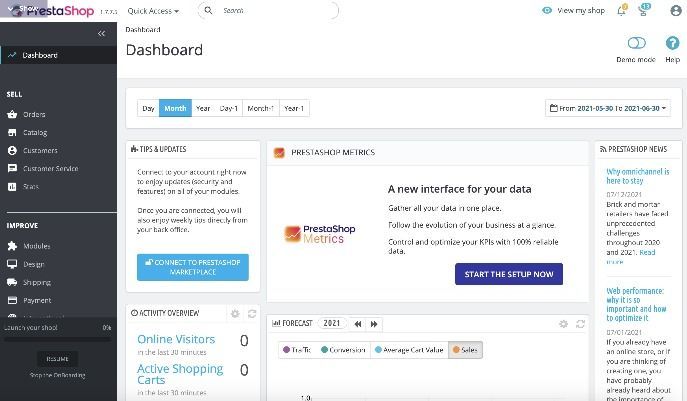Select the Year period tab

(x=203, y=108)
